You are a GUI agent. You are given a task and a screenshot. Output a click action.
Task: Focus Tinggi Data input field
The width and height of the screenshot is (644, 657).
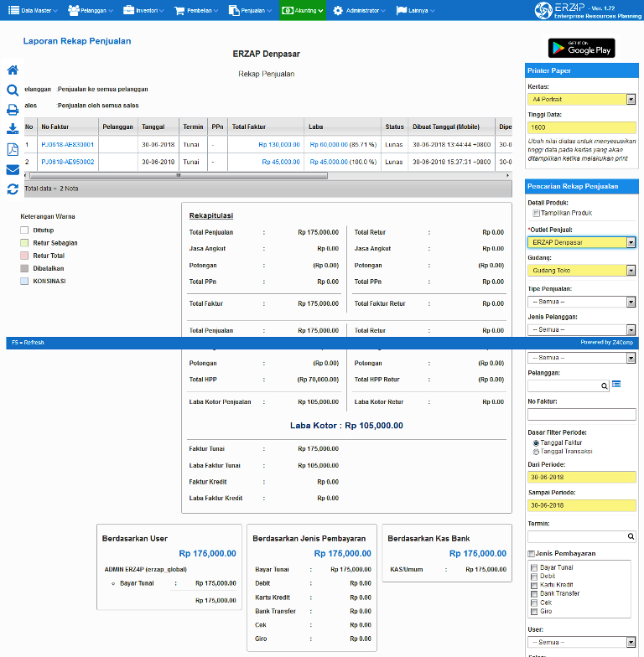[x=582, y=127]
